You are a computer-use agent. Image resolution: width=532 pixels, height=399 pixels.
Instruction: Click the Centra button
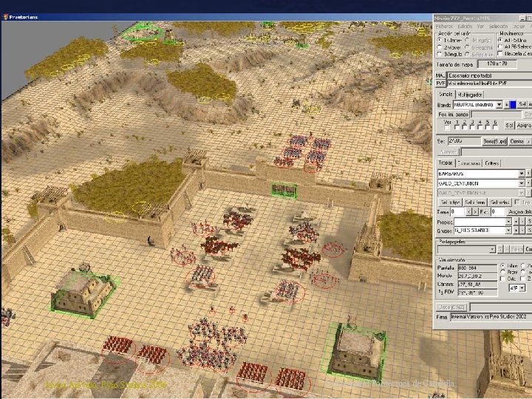[x=516, y=141]
